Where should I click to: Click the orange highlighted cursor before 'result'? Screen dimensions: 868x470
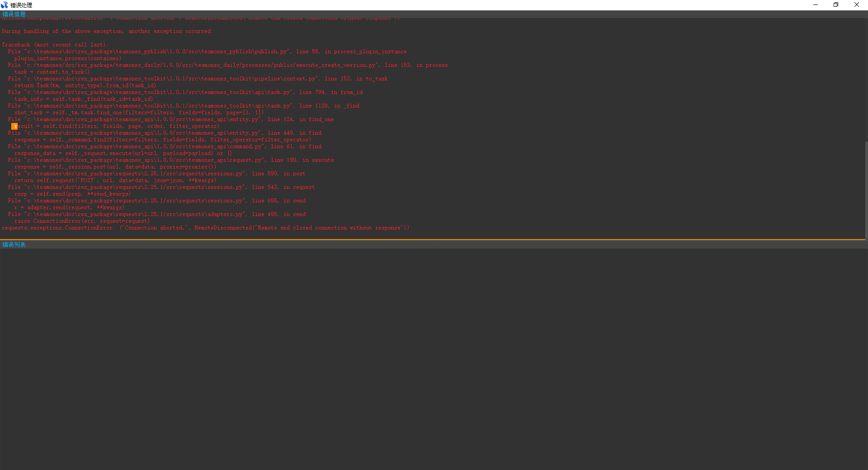point(14,127)
